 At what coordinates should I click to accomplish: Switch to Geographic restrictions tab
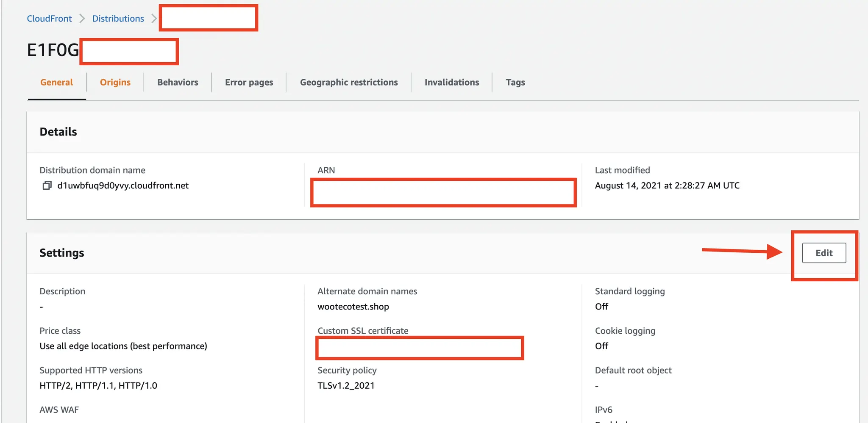[349, 82]
